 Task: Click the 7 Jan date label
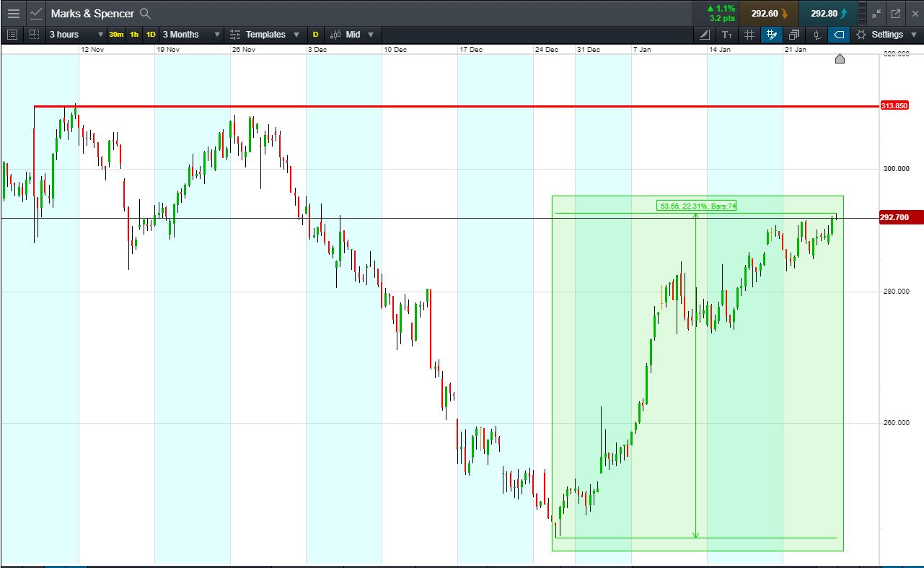[x=643, y=49]
